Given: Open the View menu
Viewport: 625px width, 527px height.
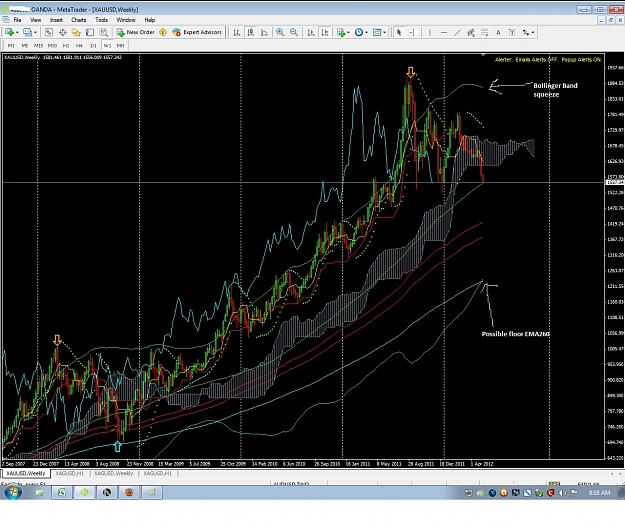Looking at the screenshot, I should (35, 20).
